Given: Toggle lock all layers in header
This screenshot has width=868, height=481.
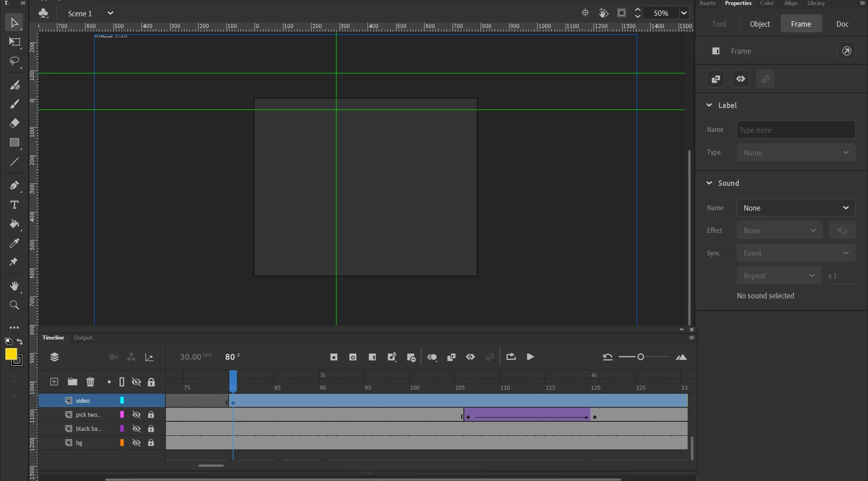Looking at the screenshot, I should pyautogui.click(x=151, y=382).
